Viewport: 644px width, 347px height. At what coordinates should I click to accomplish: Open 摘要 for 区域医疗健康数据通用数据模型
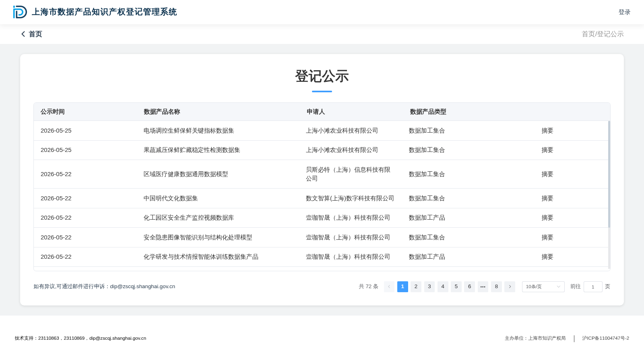(547, 174)
